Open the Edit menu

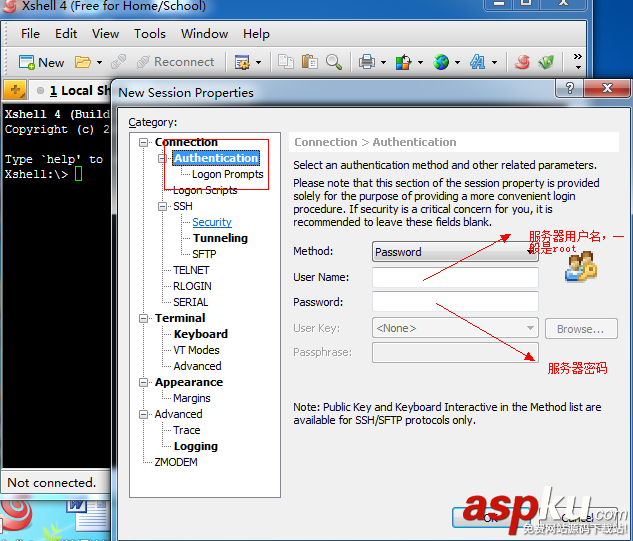click(x=66, y=34)
